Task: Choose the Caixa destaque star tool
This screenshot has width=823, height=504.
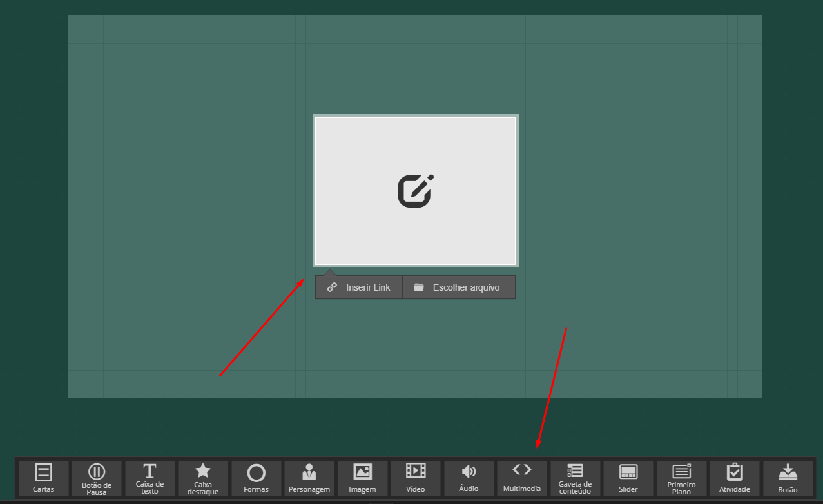Action: [203, 478]
